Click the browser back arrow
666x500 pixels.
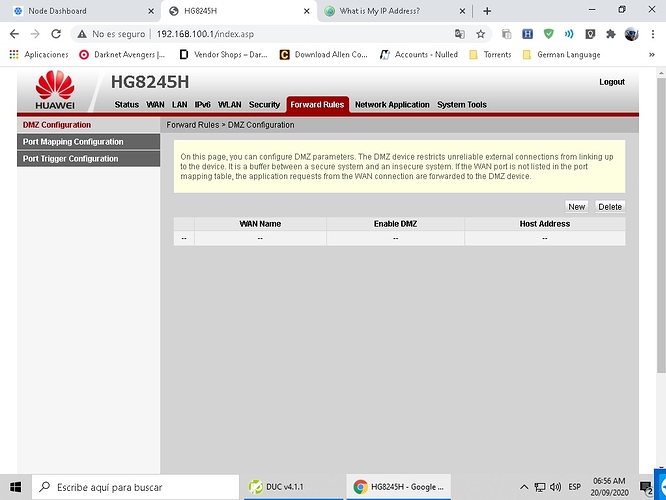(14, 33)
